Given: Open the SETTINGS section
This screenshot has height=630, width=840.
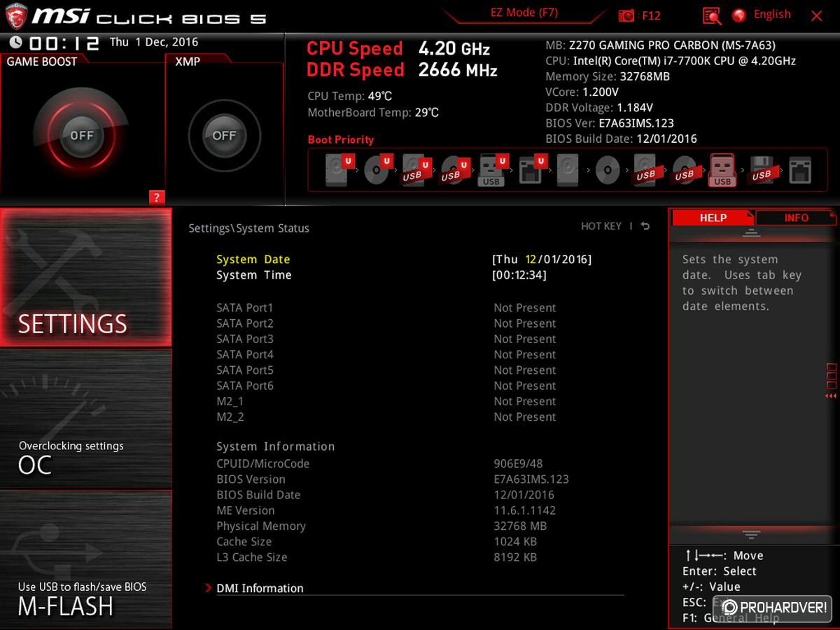Looking at the screenshot, I should 85,277.
